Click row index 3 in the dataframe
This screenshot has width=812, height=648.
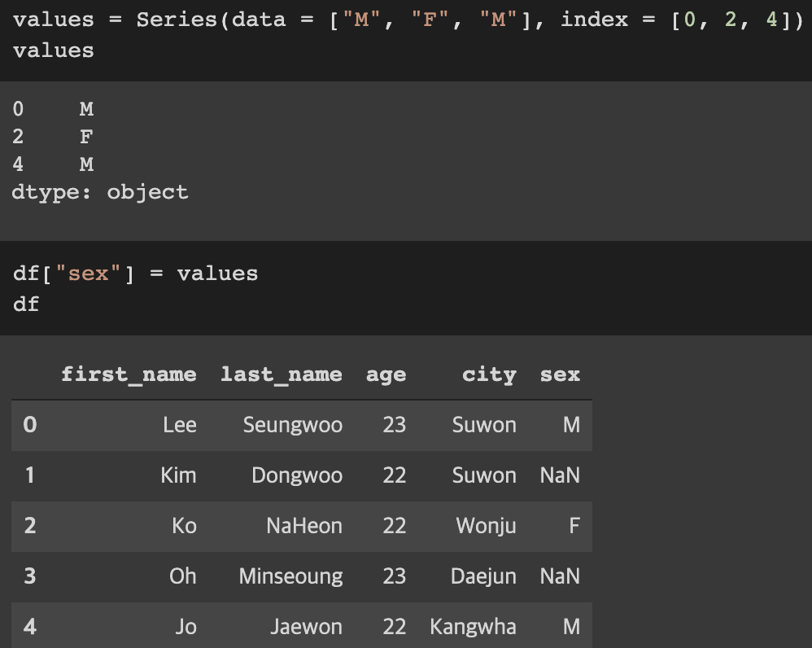pos(30,576)
